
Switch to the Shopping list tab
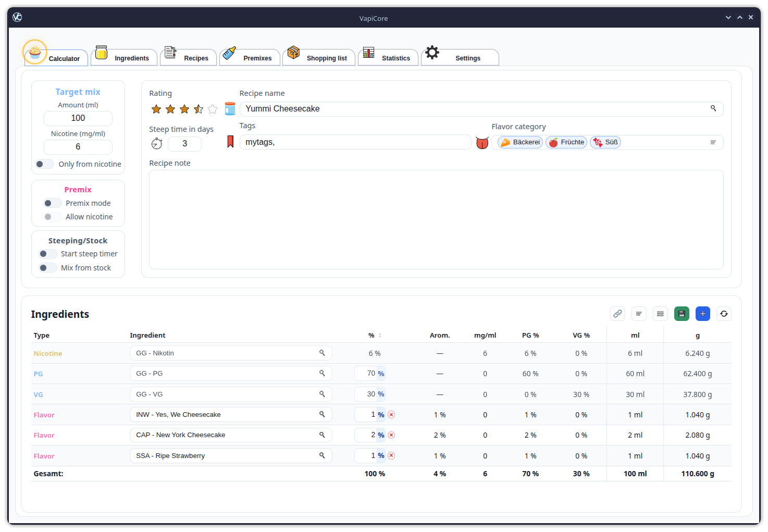[319, 57]
